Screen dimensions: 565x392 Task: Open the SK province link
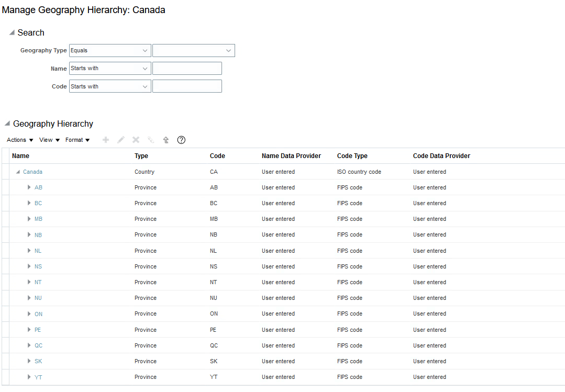[38, 361]
